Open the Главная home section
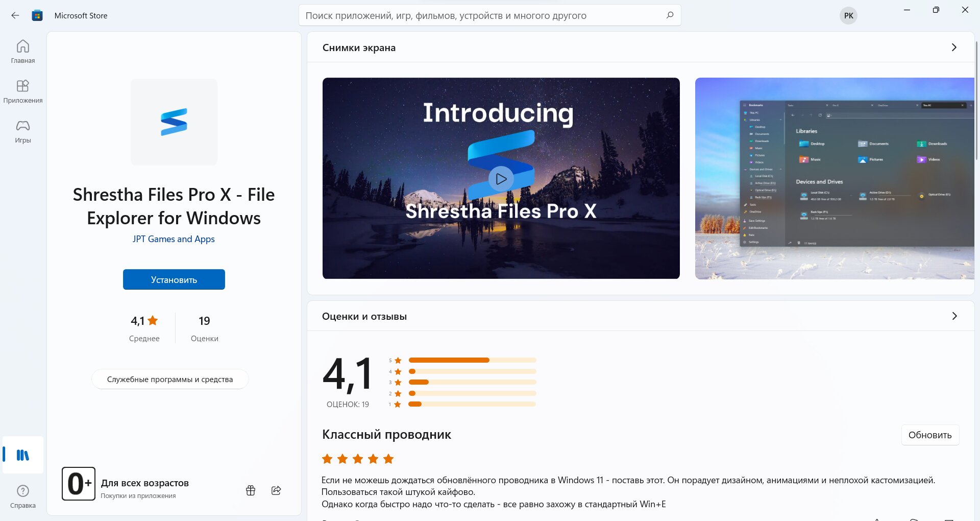 coord(23,52)
